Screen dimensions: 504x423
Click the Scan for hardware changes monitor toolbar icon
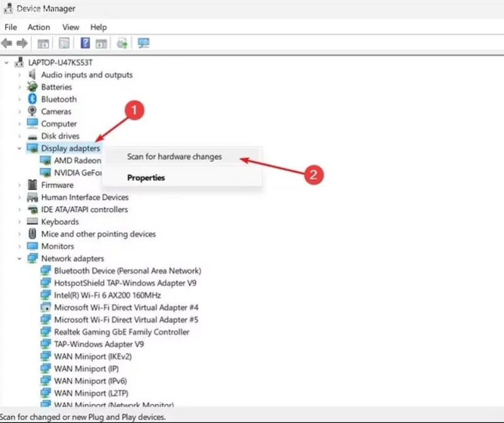144,43
